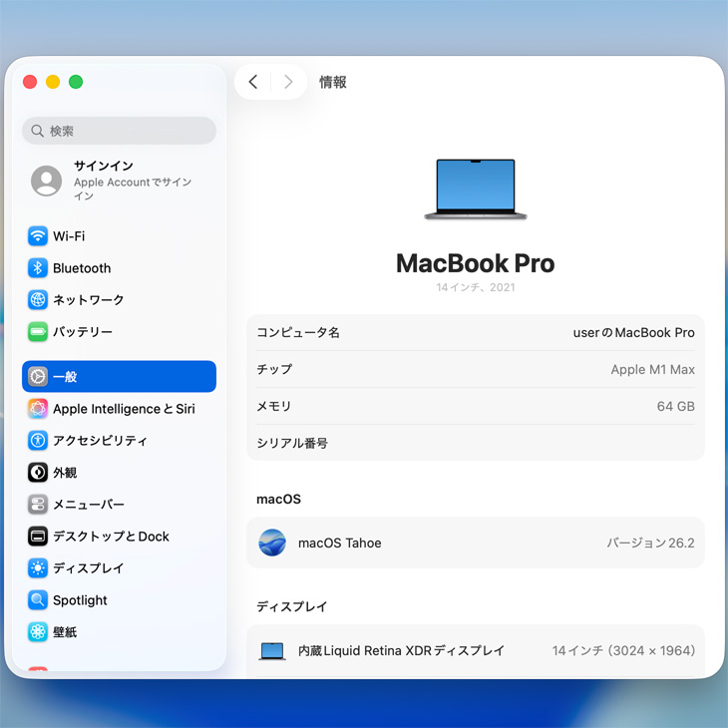The width and height of the screenshot is (728, 728).
Task: Select ディスプレイ in the sidebar
Action: (x=88, y=568)
